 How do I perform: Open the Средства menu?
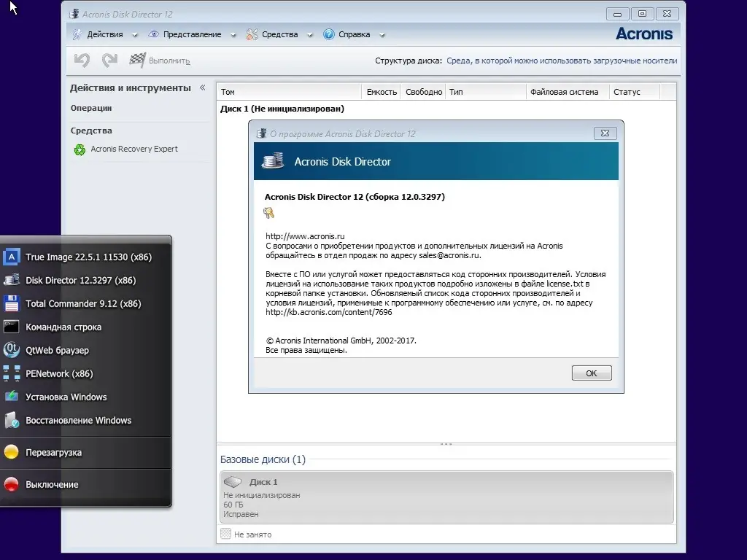pos(279,34)
